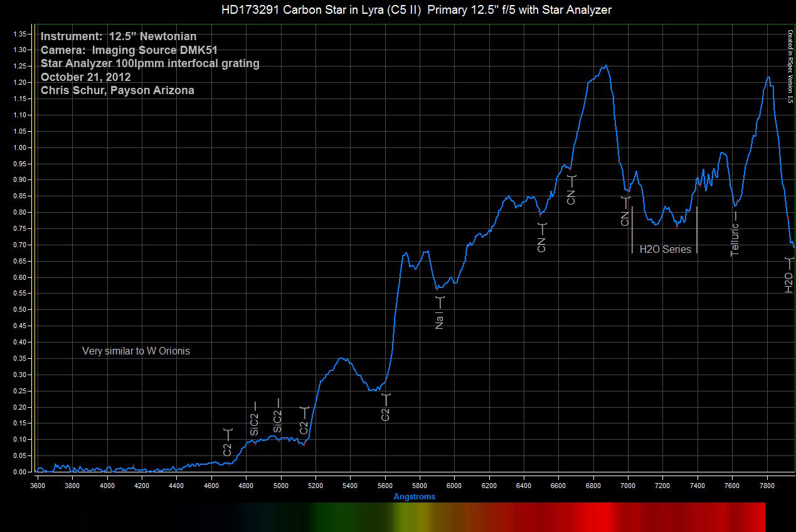
Task: Click the 6000 tick on the wavelength axis
Action: (x=455, y=485)
